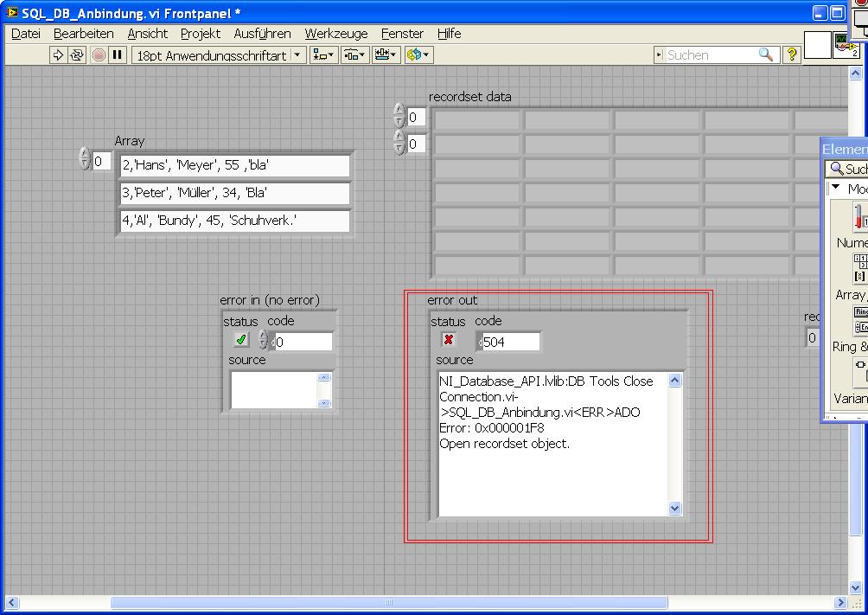This screenshot has height=615, width=868.
Task: Abort execution with the red stop button
Action: pyautogui.click(x=99, y=54)
